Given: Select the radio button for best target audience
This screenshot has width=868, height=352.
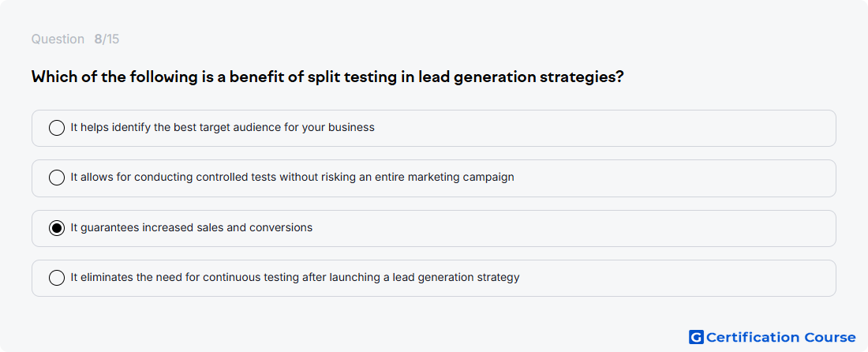Looking at the screenshot, I should [57, 128].
